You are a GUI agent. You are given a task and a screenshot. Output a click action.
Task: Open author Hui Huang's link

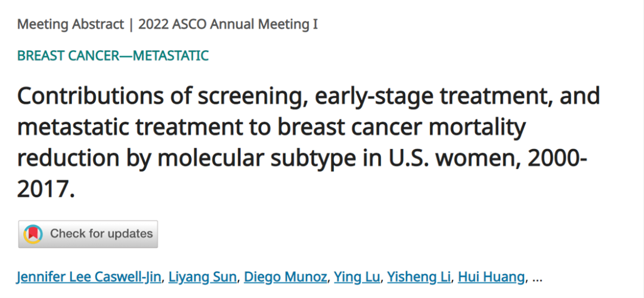point(491,277)
